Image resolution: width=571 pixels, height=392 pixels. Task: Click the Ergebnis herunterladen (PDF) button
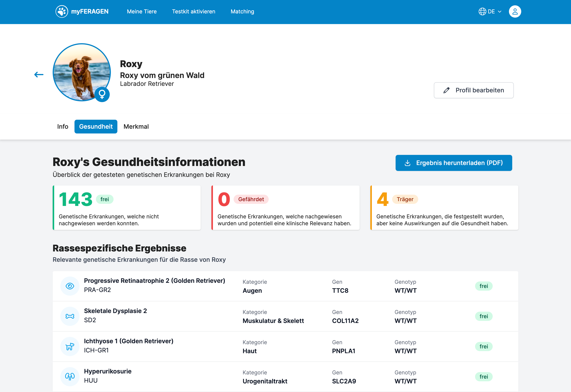pyautogui.click(x=454, y=163)
